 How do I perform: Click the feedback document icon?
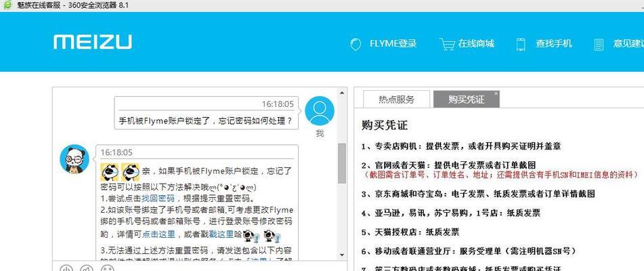599,44
